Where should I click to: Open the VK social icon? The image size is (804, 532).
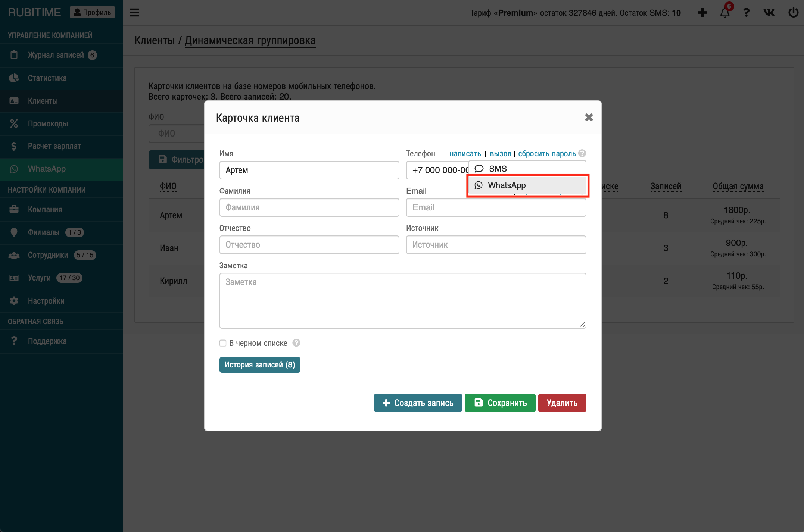(769, 13)
